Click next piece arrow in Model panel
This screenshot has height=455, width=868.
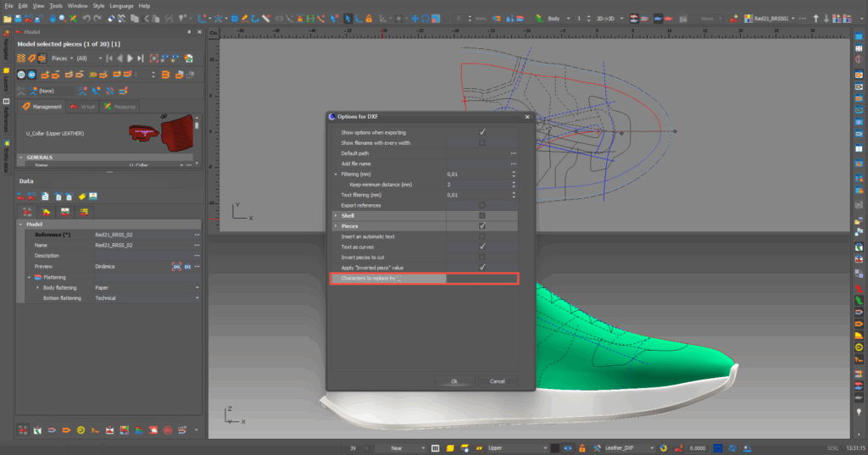pos(130,58)
